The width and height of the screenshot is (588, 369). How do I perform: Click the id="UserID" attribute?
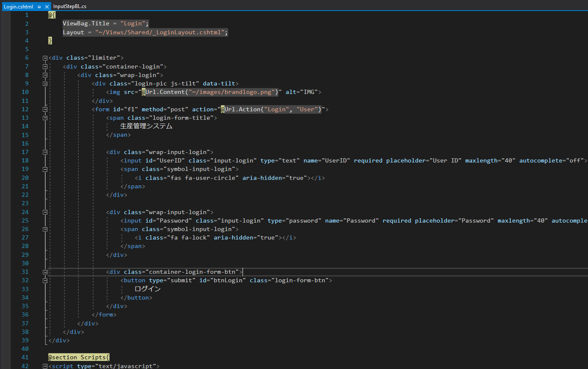(x=165, y=160)
